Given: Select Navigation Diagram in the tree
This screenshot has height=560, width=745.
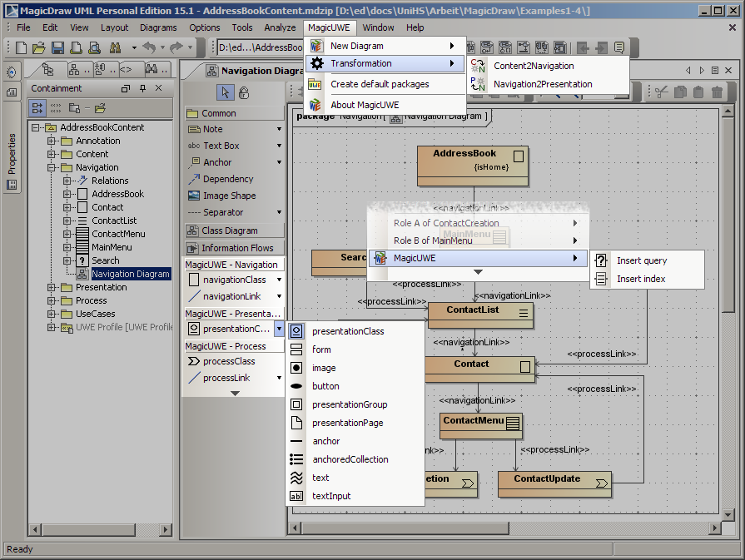Looking at the screenshot, I should (130, 274).
